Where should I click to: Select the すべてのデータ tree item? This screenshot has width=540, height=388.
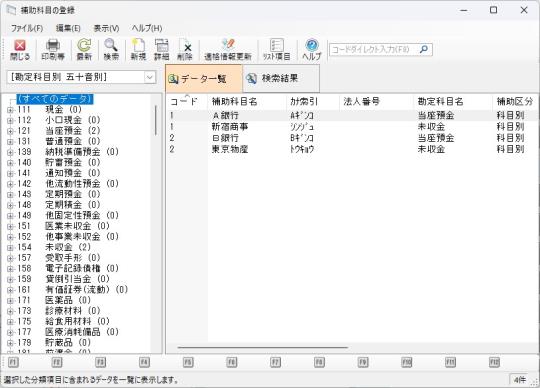[x=55, y=99]
